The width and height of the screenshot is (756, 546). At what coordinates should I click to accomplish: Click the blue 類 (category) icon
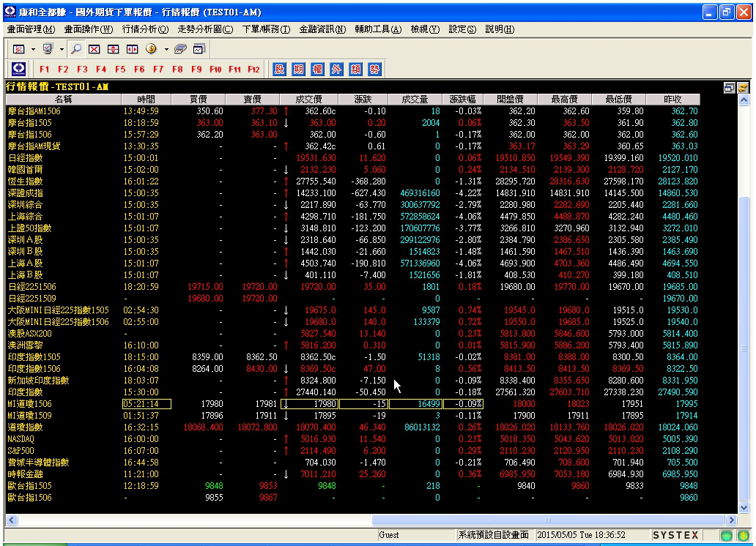tap(355, 70)
